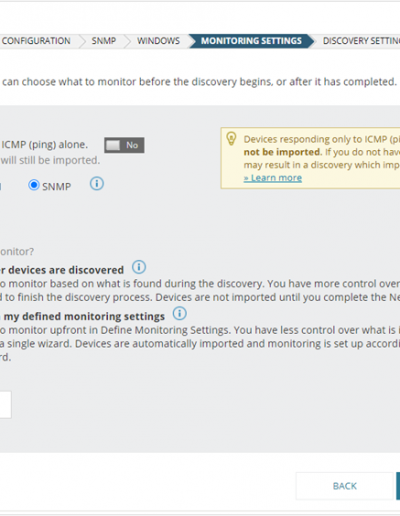Click the yellow ICMP devices tip box

click(x=310, y=158)
